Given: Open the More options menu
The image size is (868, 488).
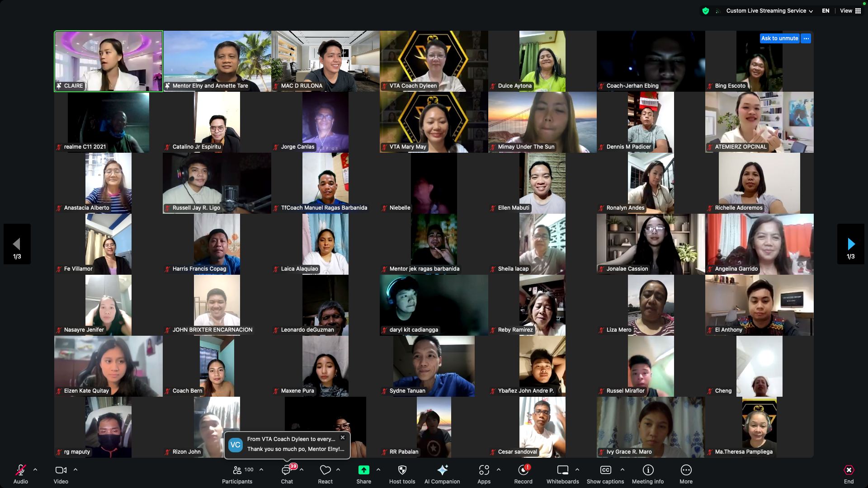Looking at the screenshot, I should tap(686, 474).
